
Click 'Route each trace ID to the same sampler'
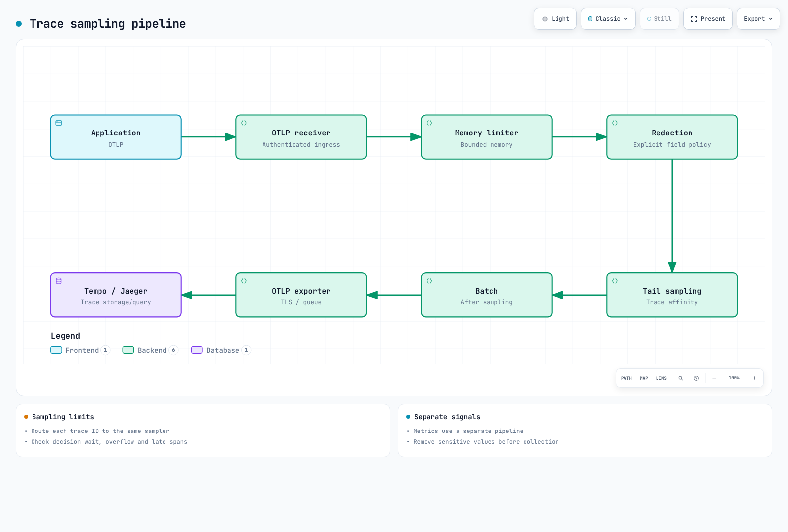tap(100, 431)
